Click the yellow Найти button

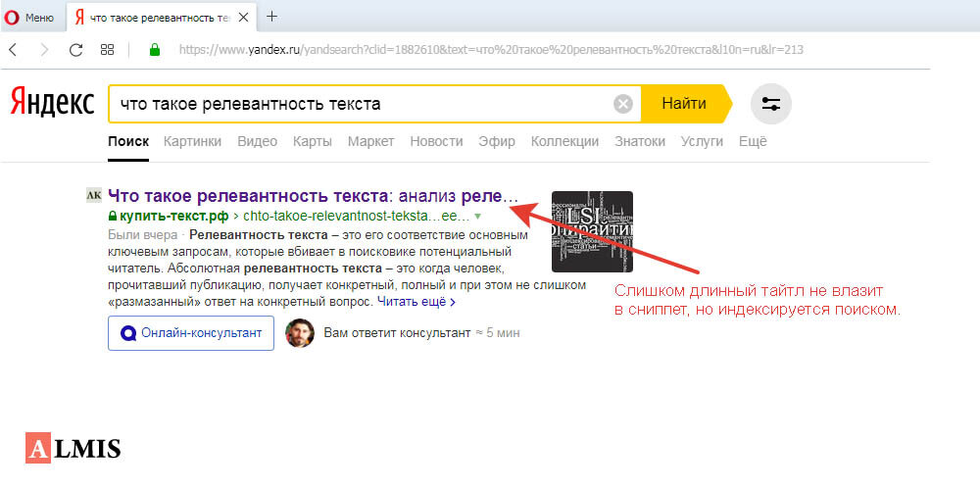[x=685, y=104]
